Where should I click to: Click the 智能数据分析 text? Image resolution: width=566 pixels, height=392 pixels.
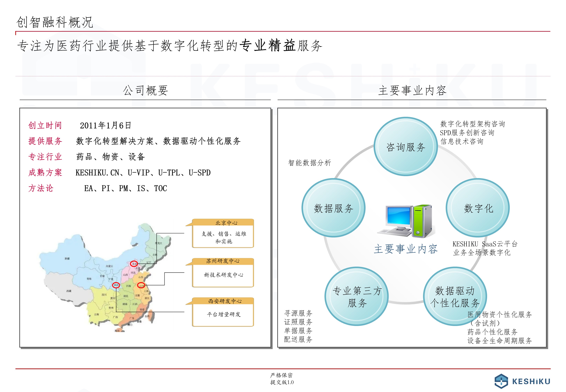point(309,163)
